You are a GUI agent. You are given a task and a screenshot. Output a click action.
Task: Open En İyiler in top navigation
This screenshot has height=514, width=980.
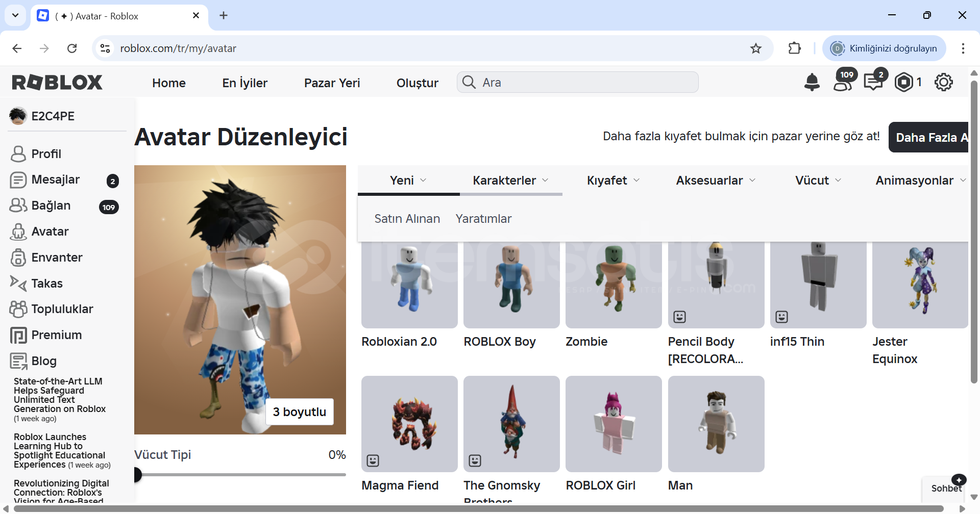pyautogui.click(x=245, y=83)
